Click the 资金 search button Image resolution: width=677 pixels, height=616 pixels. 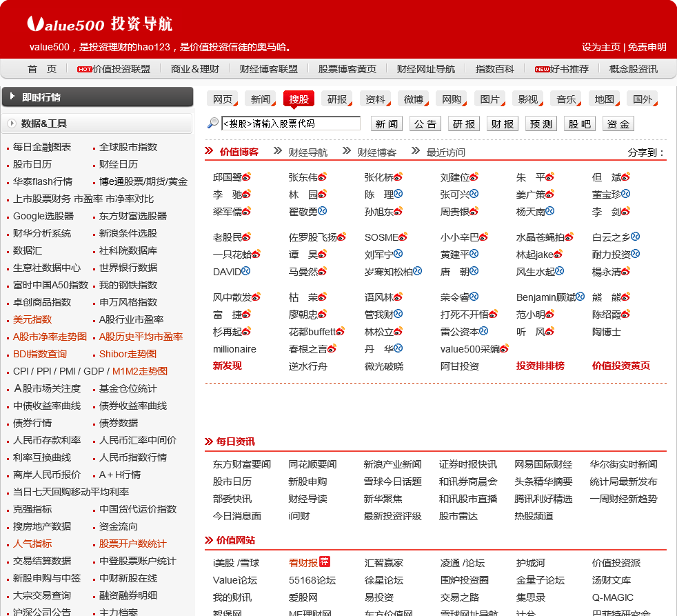click(618, 124)
